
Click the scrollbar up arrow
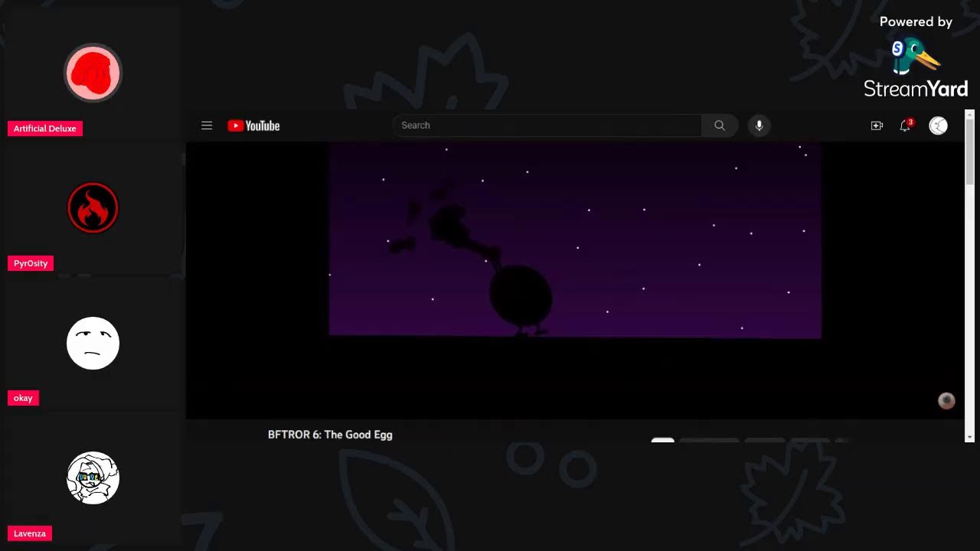click(969, 114)
